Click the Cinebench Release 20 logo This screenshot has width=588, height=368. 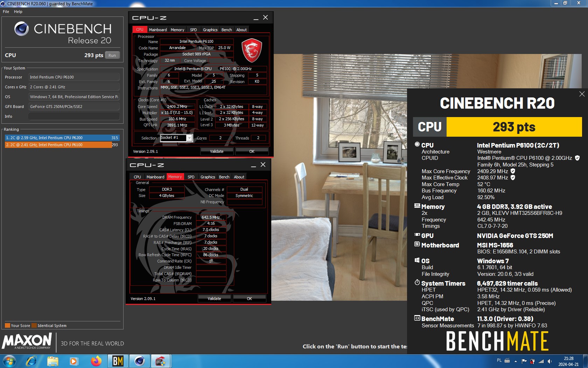[63, 33]
